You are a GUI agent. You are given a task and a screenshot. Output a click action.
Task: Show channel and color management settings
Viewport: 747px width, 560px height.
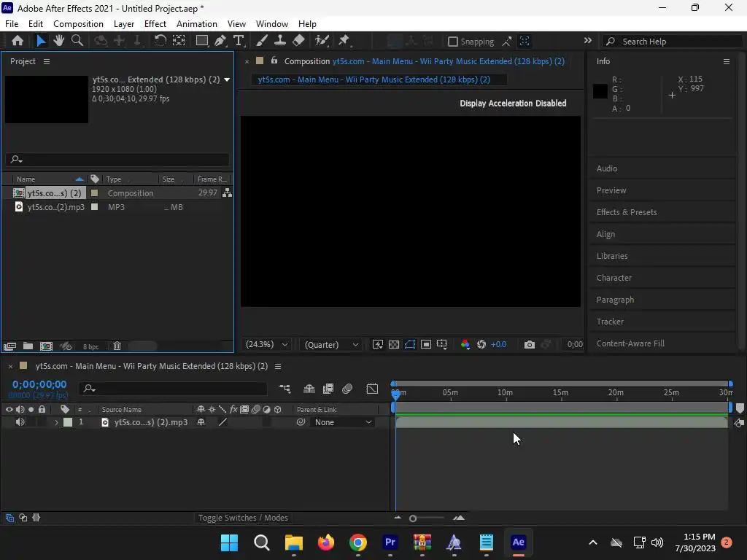(465, 344)
